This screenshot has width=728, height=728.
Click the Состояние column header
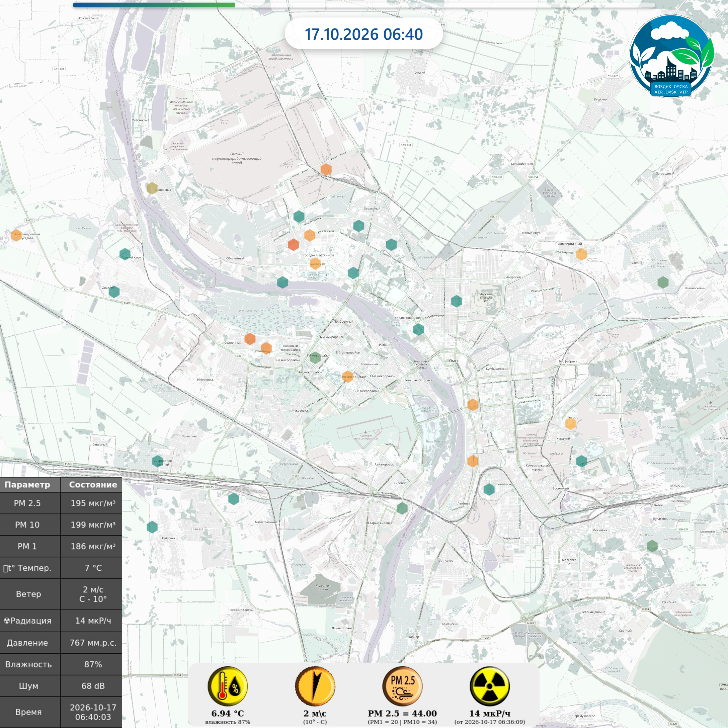[93, 485]
